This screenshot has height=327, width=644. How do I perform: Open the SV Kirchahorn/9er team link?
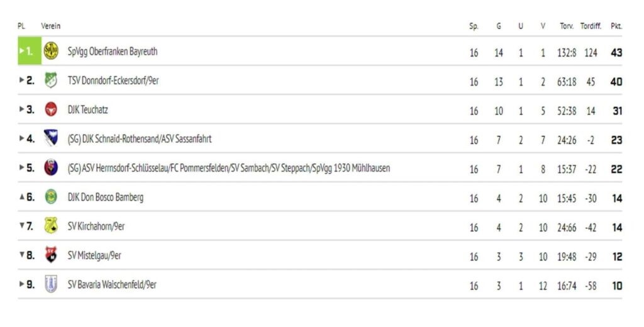coord(96,226)
